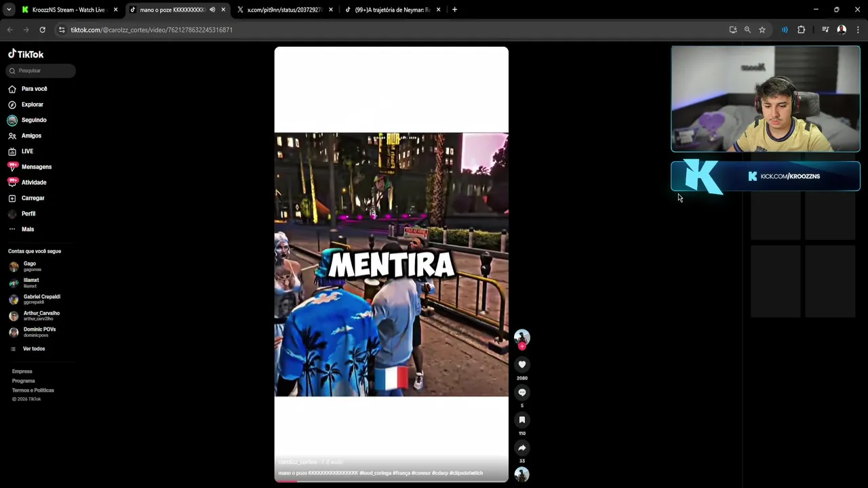The width and height of the screenshot is (868, 488).
Task: Go back in browser history
Action: click(x=9, y=30)
